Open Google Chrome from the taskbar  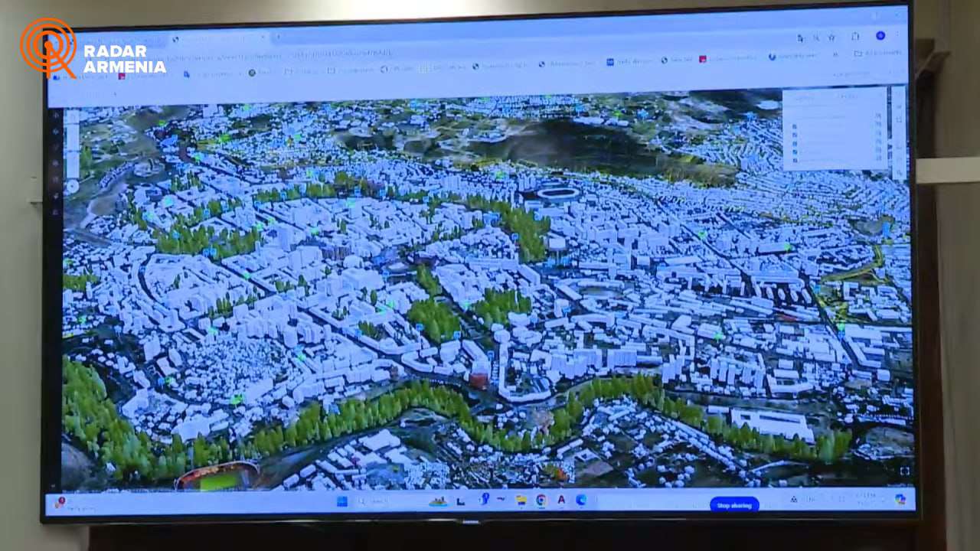541,500
